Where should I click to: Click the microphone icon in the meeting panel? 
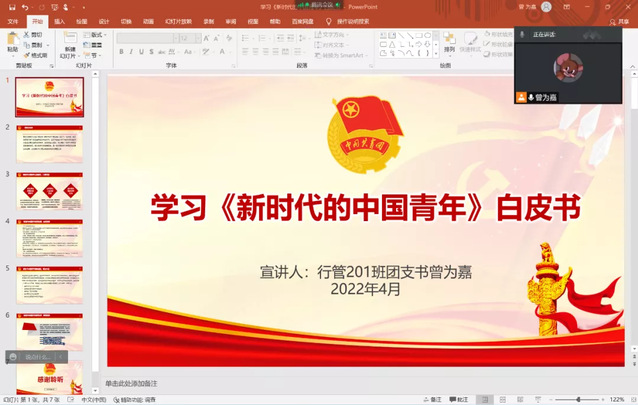pyautogui.click(x=522, y=35)
